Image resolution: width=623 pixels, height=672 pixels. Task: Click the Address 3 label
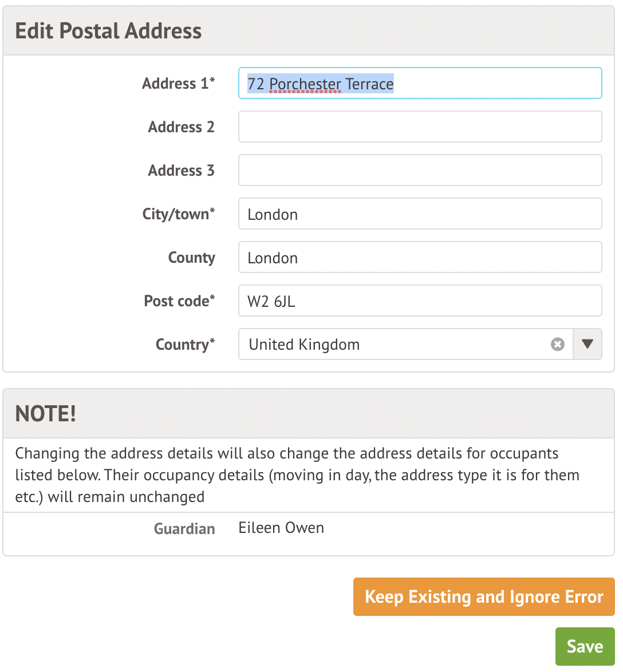181,170
